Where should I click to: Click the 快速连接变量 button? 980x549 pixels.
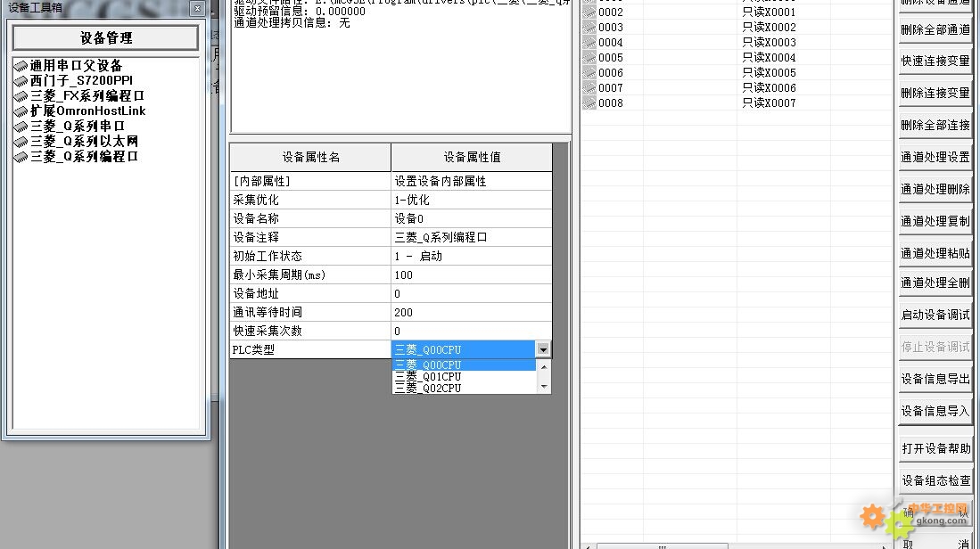click(935, 61)
